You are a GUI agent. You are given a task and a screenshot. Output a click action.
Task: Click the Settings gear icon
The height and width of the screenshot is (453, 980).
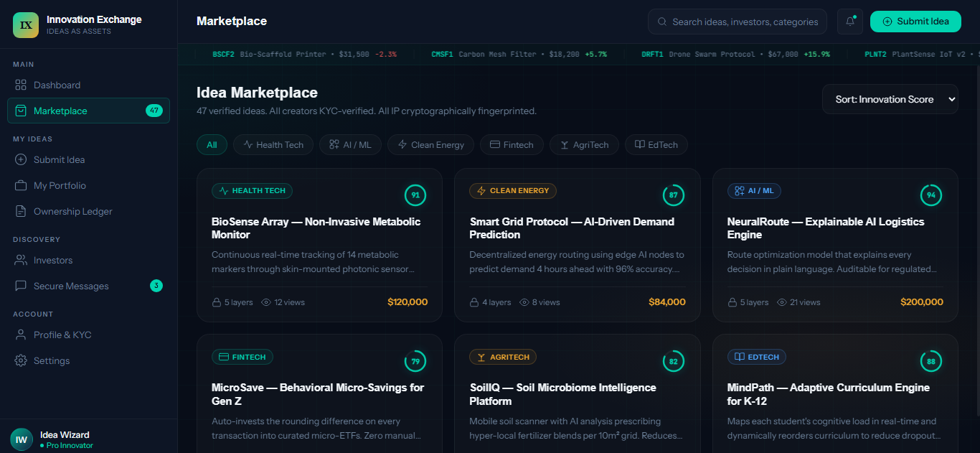pyautogui.click(x=21, y=360)
